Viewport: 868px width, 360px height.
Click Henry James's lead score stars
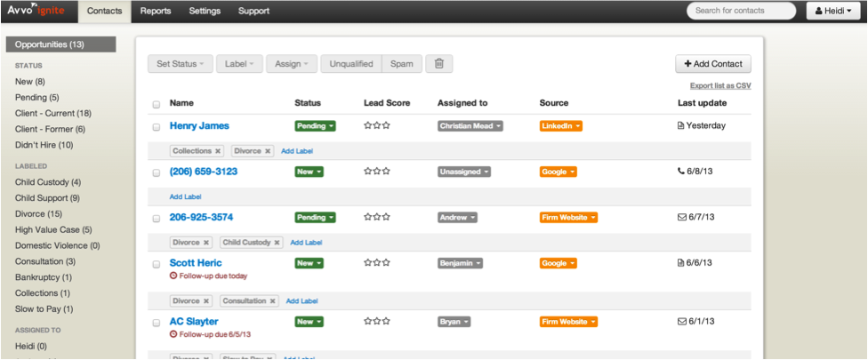(x=377, y=126)
